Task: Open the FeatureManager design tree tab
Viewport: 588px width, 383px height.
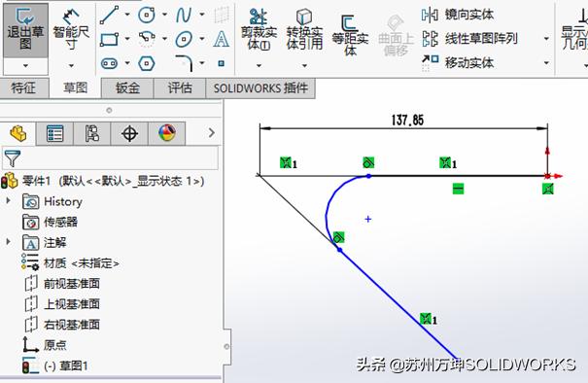Action: 18,133
